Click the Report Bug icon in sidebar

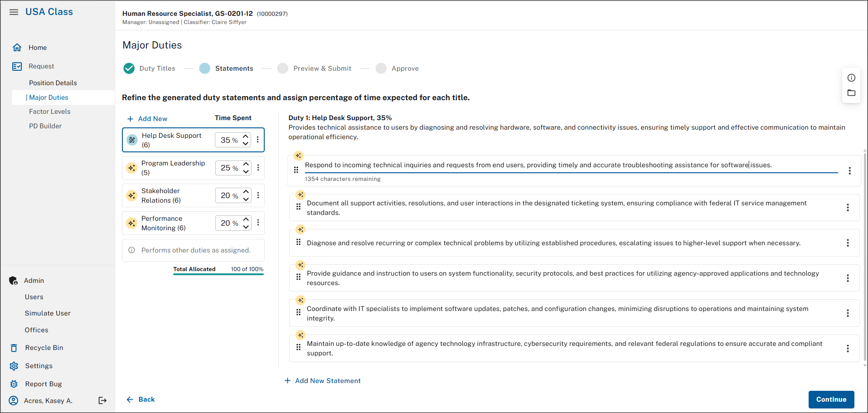pyautogui.click(x=14, y=384)
